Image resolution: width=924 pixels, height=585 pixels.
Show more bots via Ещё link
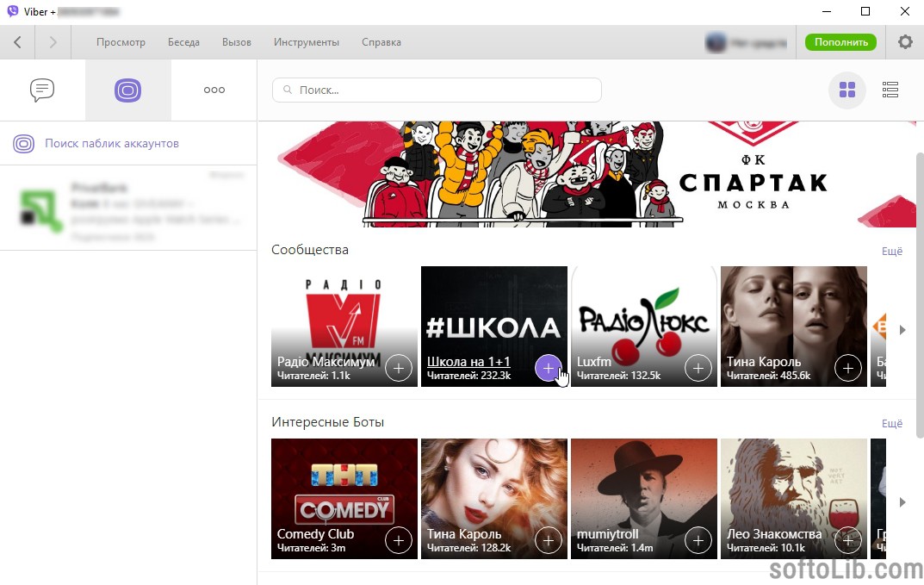coord(892,423)
